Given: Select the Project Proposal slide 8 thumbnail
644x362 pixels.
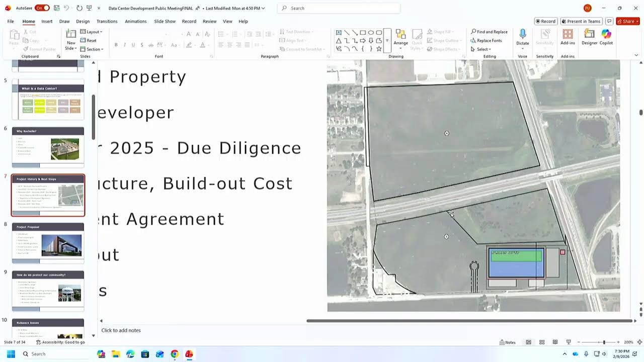Looking at the screenshot, I should point(48,243).
